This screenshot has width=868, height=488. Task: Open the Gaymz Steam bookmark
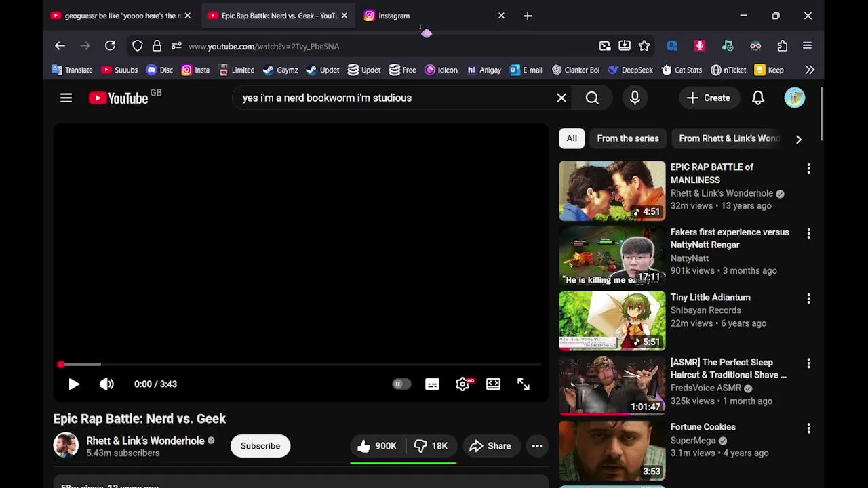280,70
